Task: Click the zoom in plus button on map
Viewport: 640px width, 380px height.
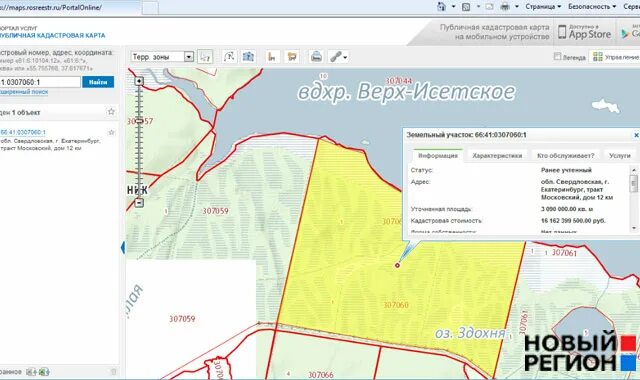Action: tap(139, 81)
